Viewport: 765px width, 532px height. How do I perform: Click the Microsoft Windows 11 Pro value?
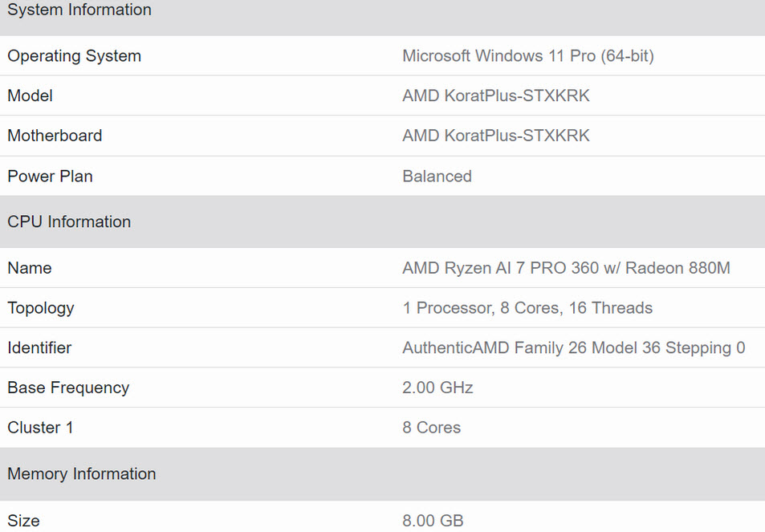[x=527, y=56]
